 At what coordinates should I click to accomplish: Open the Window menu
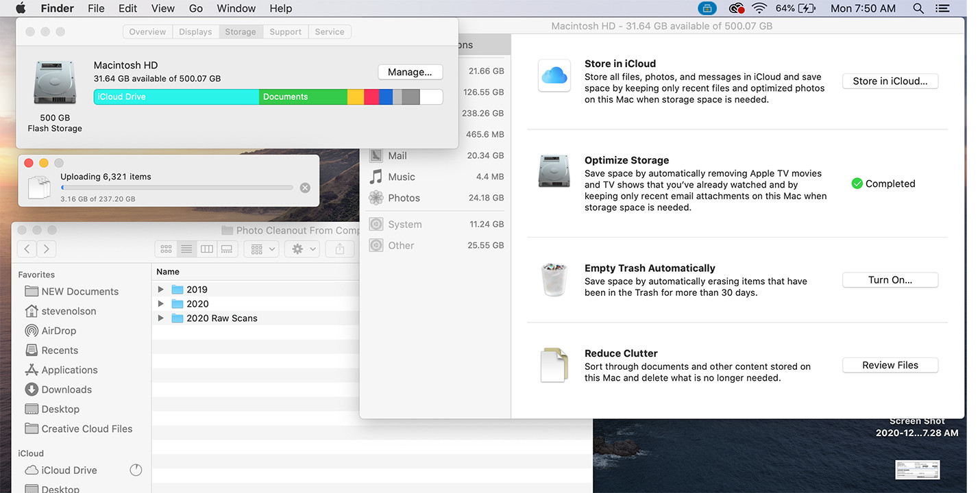pyautogui.click(x=236, y=8)
